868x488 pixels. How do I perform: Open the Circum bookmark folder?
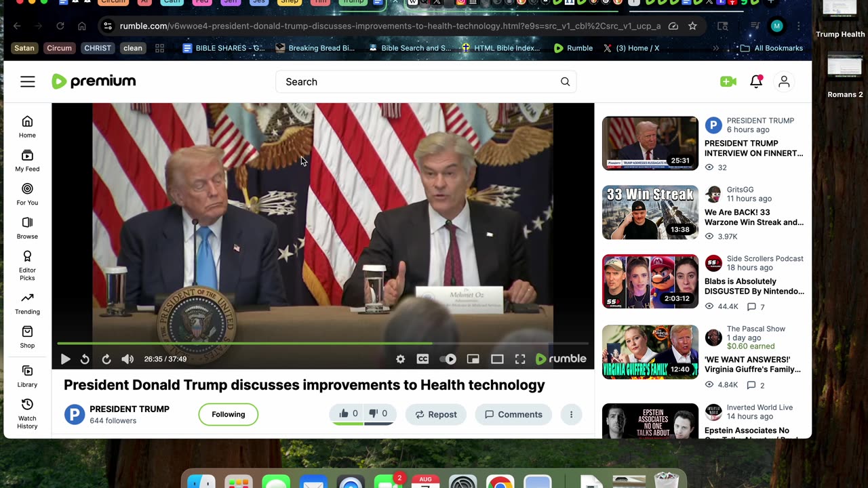pyautogui.click(x=60, y=48)
